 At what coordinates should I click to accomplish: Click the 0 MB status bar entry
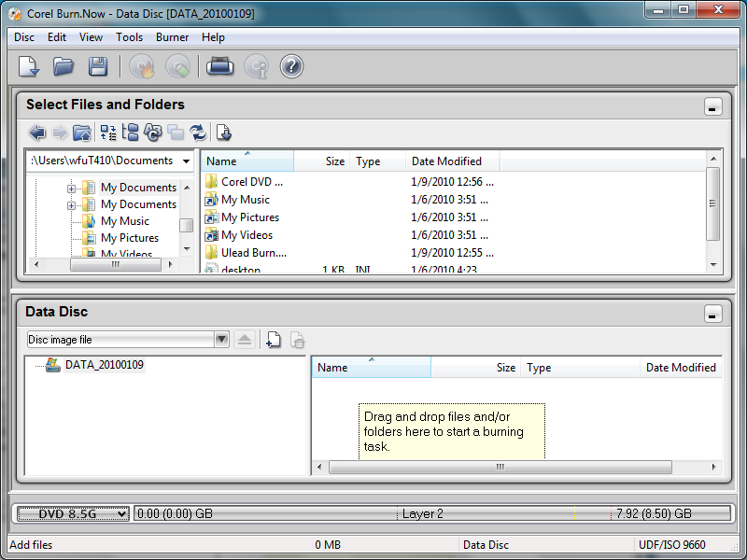pos(328,545)
